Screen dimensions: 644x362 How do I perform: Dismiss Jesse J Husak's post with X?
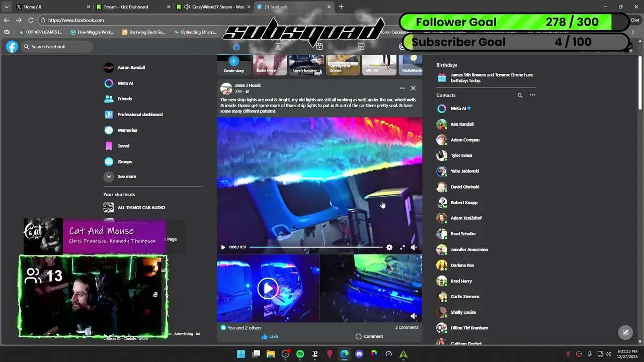pyautogui.click(x=413, y=88)
